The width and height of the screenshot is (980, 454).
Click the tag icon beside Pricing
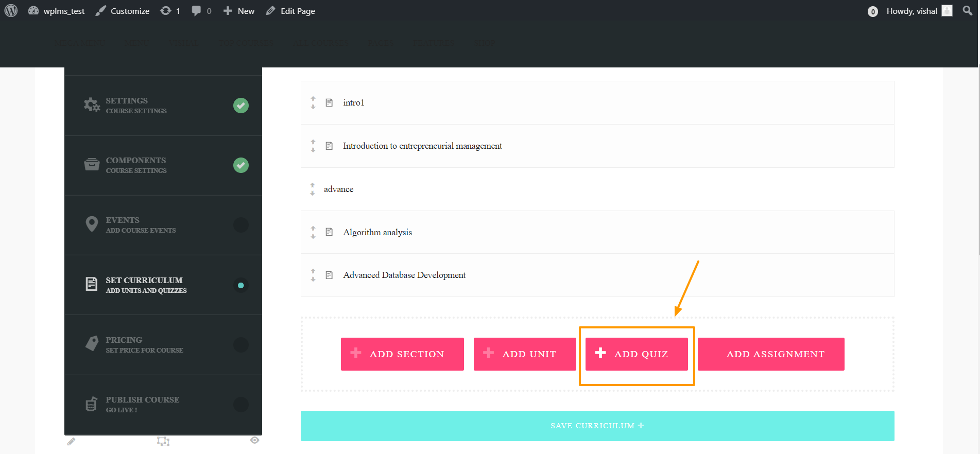[x=92, y=343]
